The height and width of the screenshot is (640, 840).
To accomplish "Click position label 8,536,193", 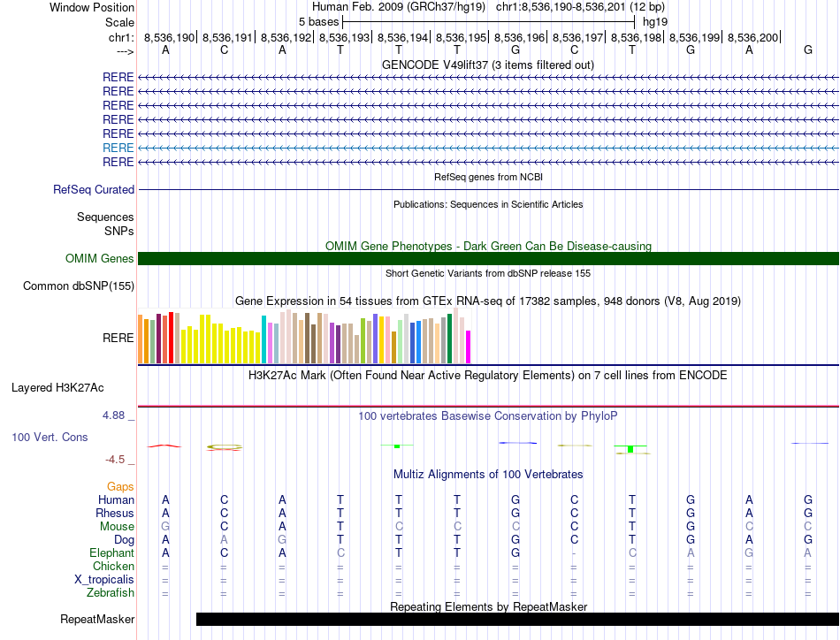I will 345,37.
